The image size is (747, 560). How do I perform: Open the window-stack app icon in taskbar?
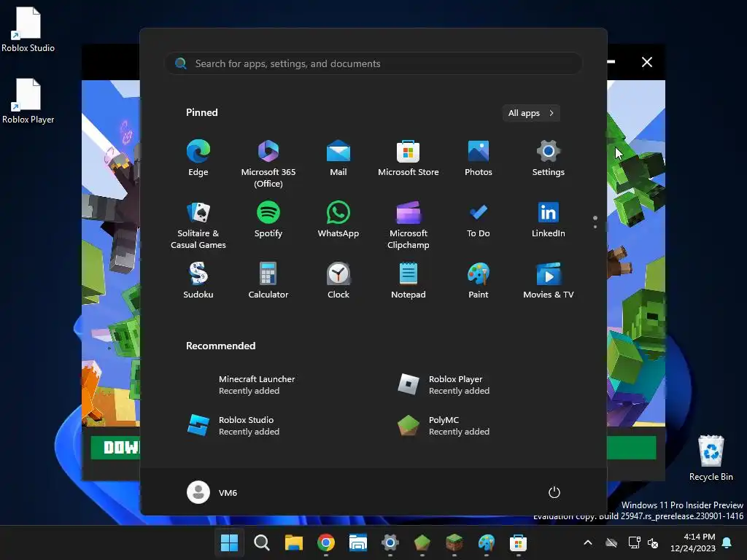tap(357, 542)
